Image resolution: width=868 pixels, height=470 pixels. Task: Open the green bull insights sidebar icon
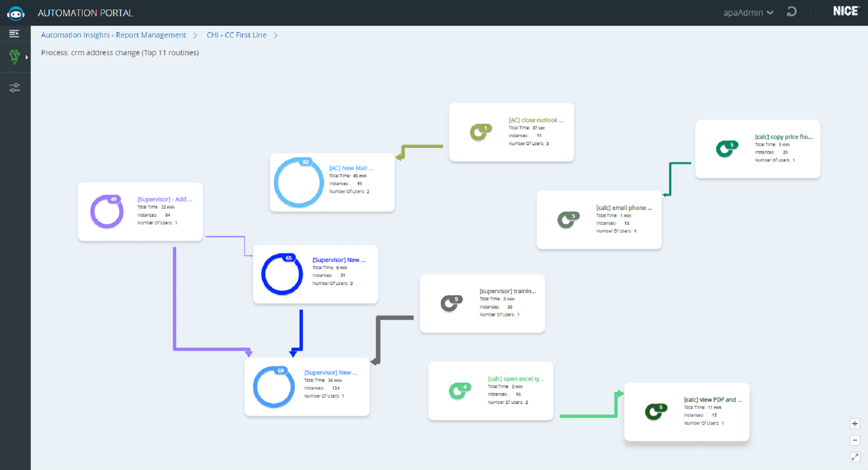pos(14,57)
